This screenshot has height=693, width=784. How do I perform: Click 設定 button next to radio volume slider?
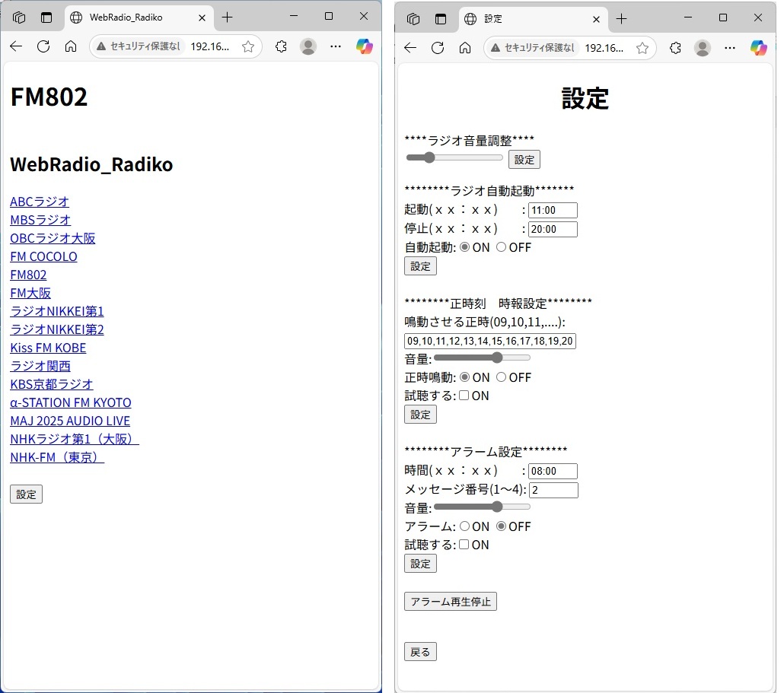[524, 160]
